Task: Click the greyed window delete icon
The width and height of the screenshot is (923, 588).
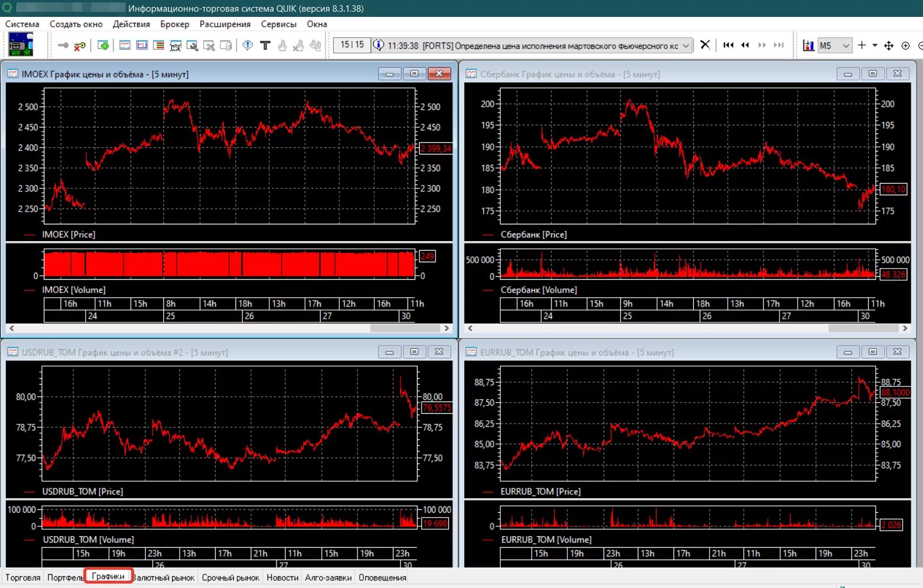Action: pos(209,45)
